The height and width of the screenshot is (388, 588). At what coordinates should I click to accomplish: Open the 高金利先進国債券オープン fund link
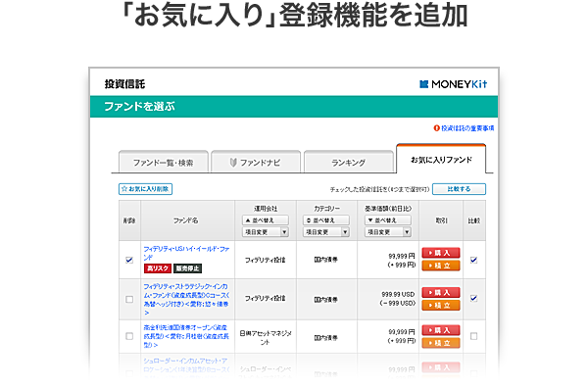(186, 336)
